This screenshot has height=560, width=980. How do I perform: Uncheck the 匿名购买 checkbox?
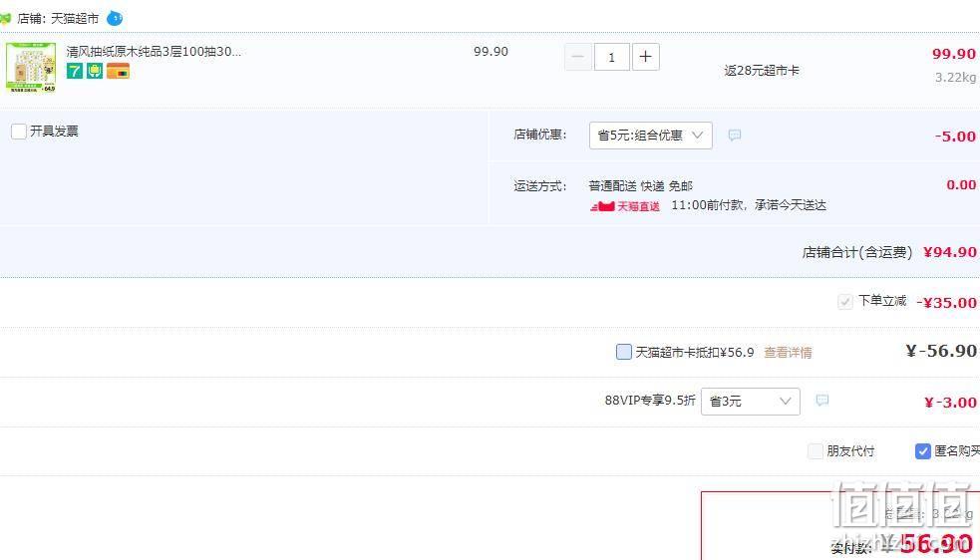click(x=922, y=450)
